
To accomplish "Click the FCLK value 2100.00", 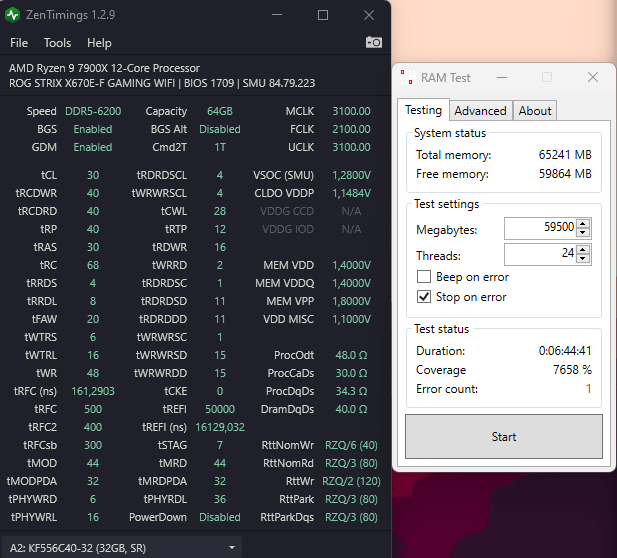I will coord(351,129).
